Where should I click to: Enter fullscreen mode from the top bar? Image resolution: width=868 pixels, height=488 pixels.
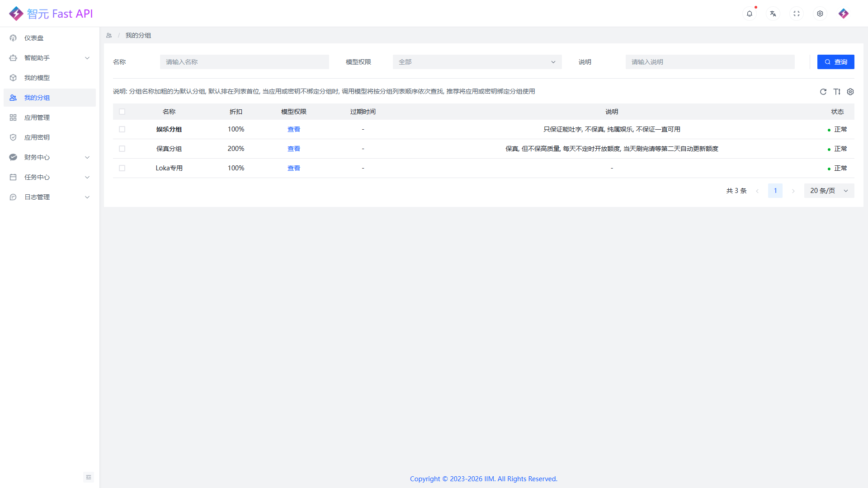point(797,14)
